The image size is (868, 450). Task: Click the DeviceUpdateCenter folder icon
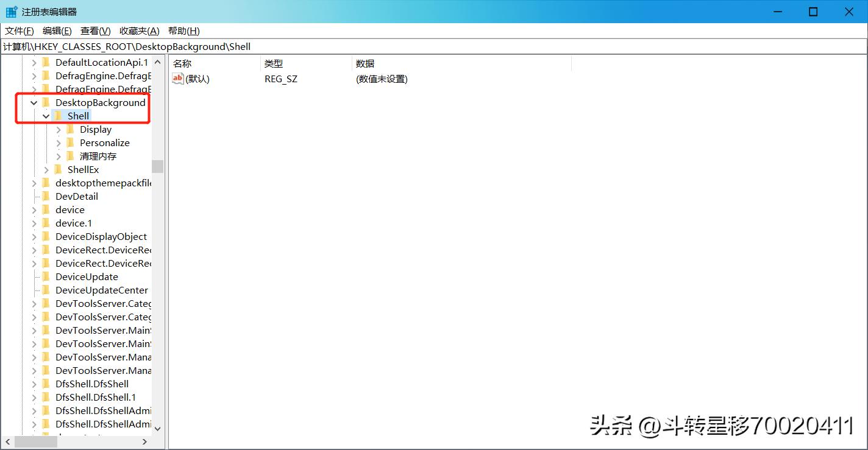[x=48, y=290]
